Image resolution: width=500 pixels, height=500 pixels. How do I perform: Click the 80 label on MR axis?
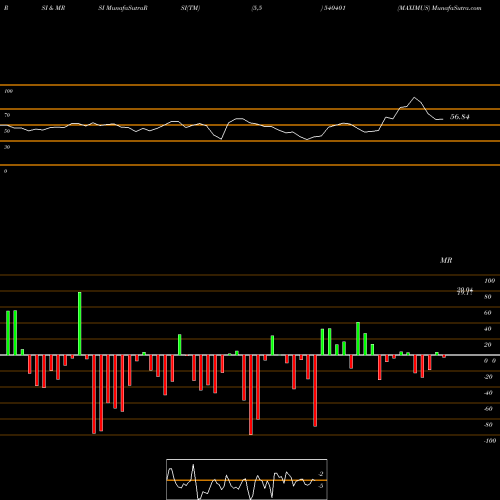point(488,297)
